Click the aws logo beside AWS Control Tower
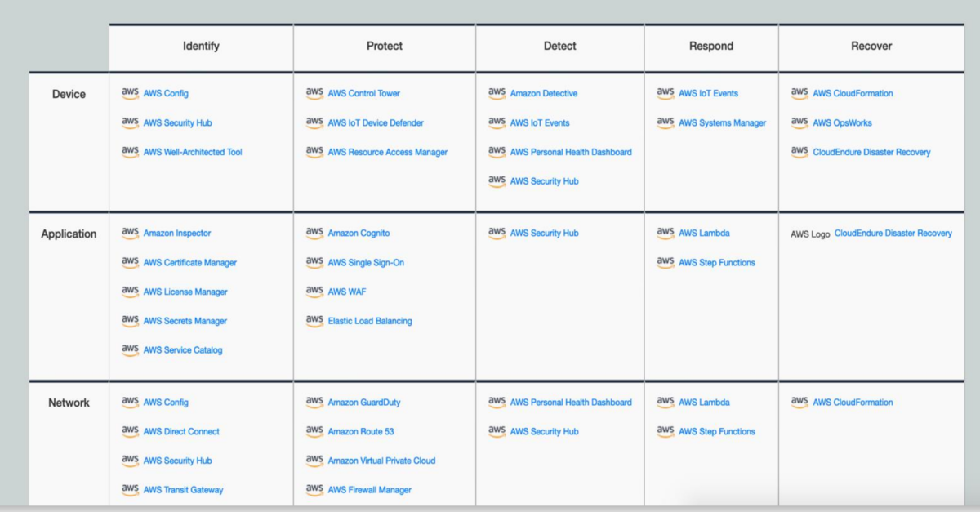 tap(314, 93)
